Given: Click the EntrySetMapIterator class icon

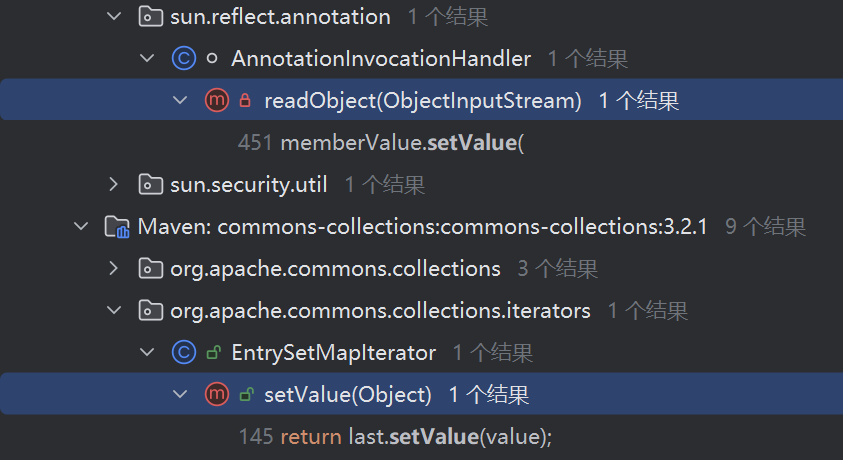Looking at the screenshot, I should (183, 353).
